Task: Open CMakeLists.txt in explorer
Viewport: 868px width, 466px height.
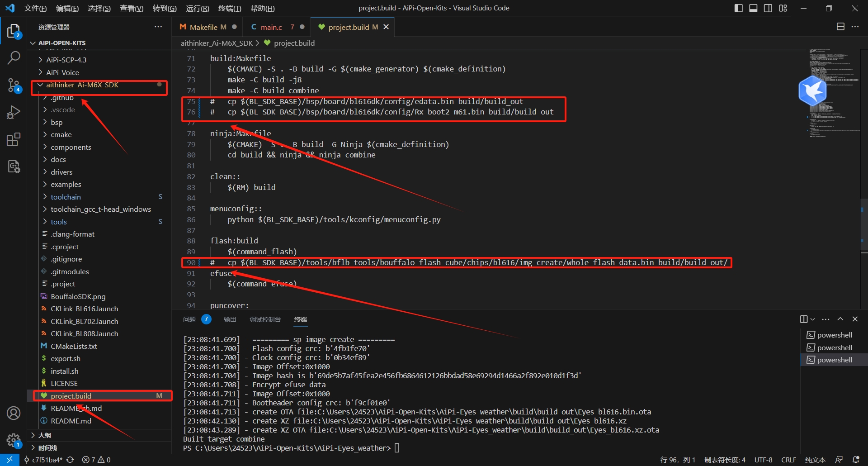Action: tap(99, 346)
